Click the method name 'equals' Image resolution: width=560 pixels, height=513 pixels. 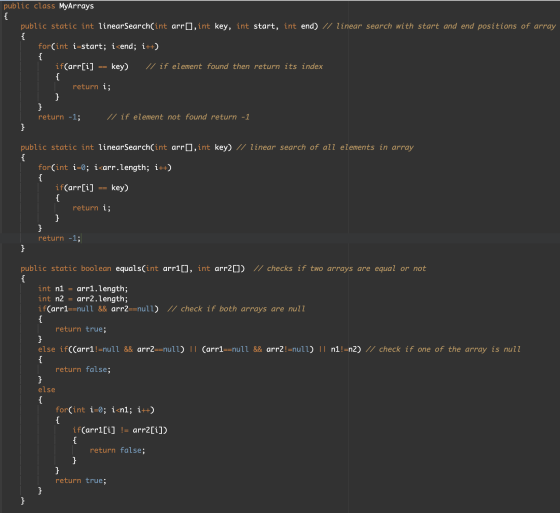pyautogui.click(x=129, y=268)
